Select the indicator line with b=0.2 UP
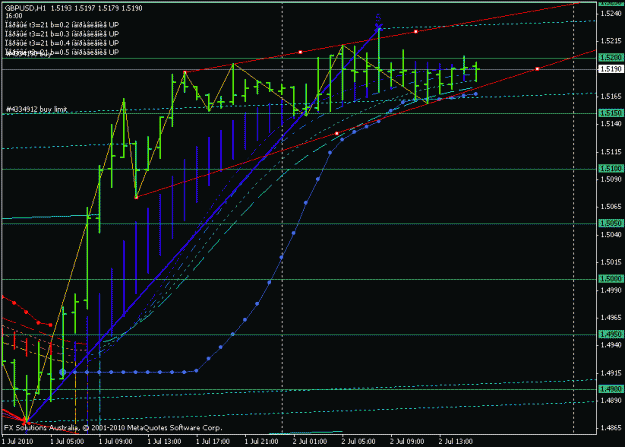 [62, 25]
